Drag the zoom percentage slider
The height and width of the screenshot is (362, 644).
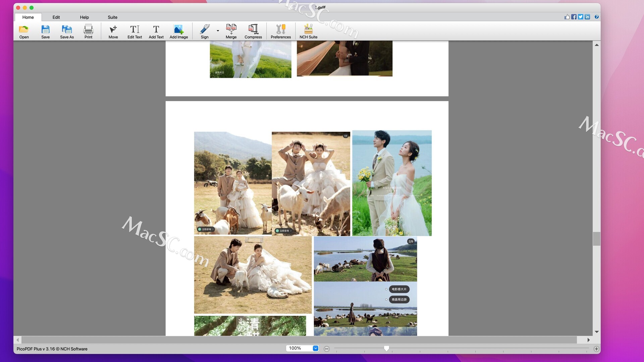coord(386,349)
